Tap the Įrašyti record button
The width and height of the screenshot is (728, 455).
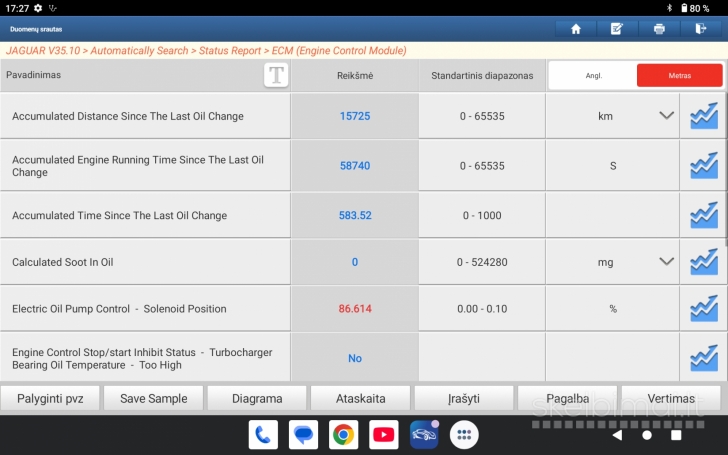463,398
